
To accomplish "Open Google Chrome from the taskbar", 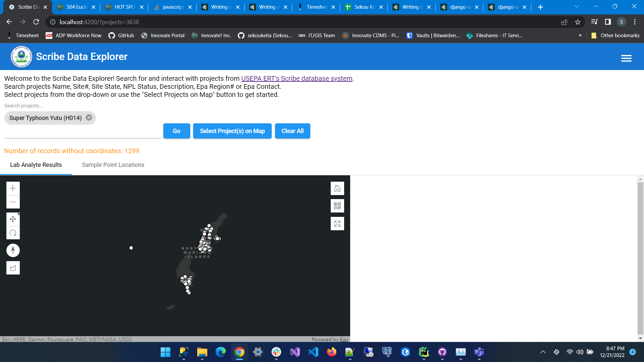I will (x=239, y=352).
